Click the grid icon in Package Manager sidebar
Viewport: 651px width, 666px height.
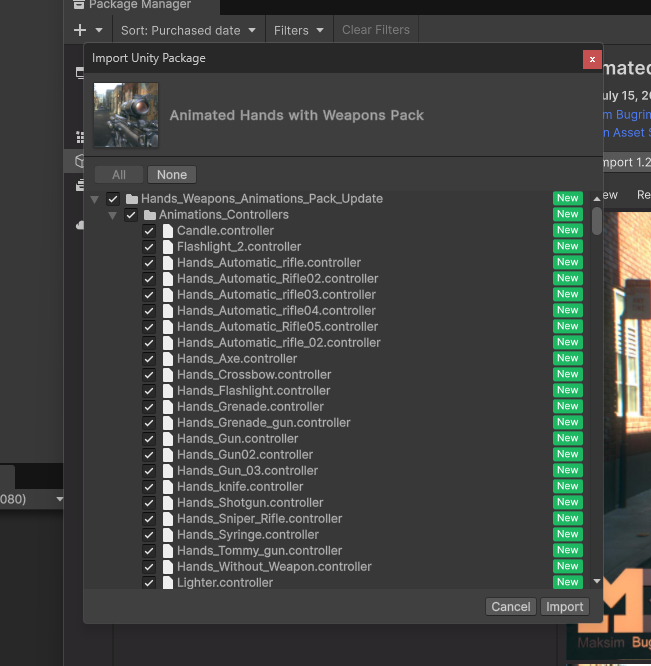coord(80,137)
